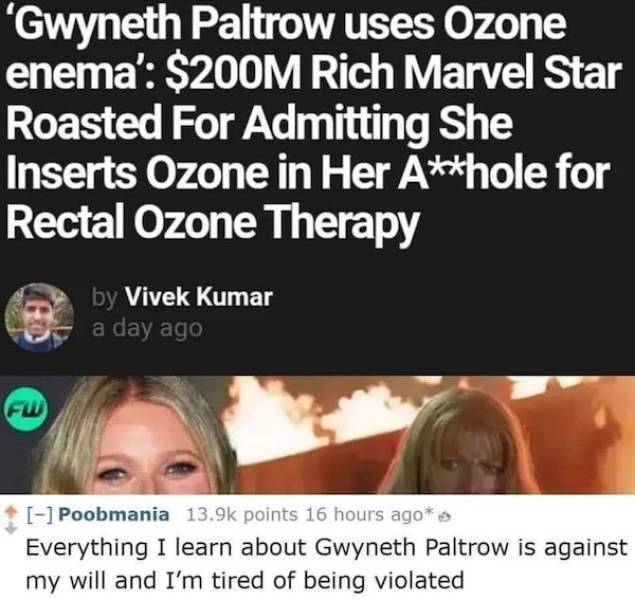The height and width of the screenshot is (600, 635).
Task: Upvote the Poobmania comment
Action: point(11,511)
